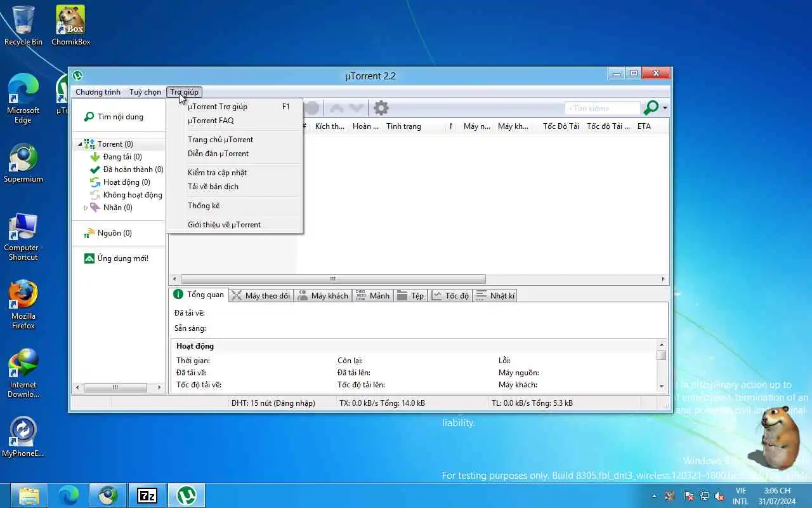
Task: Switch to the Máy khách tab
Action: (323, 296)
